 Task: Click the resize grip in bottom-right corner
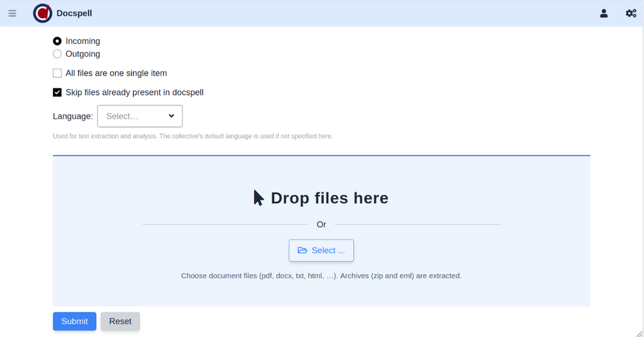click(639, 332)
